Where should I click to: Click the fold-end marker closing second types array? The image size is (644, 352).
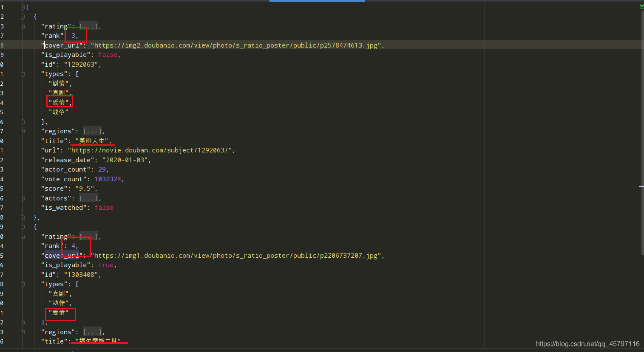click(23, 322)
